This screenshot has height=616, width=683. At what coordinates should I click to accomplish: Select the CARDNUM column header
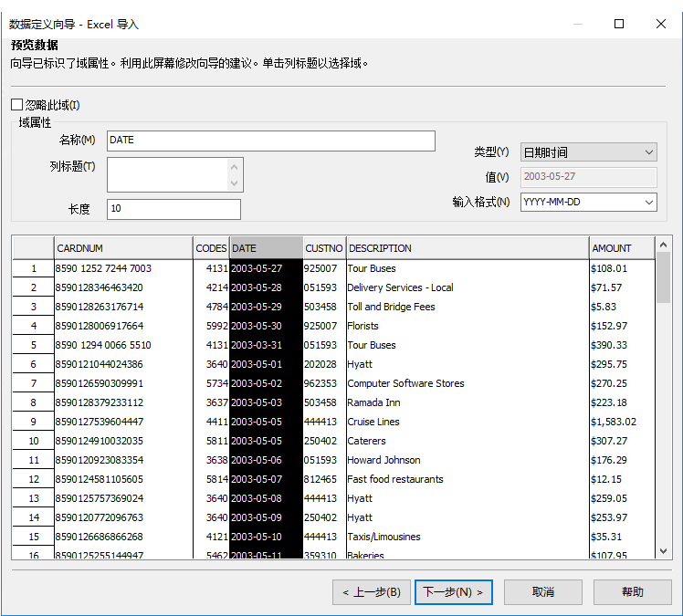(122, 248)
